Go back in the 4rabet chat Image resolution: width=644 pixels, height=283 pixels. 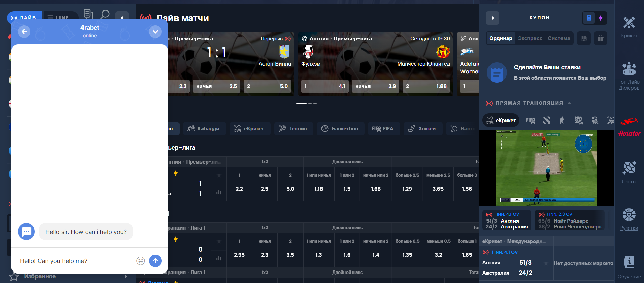pos(24,32)
